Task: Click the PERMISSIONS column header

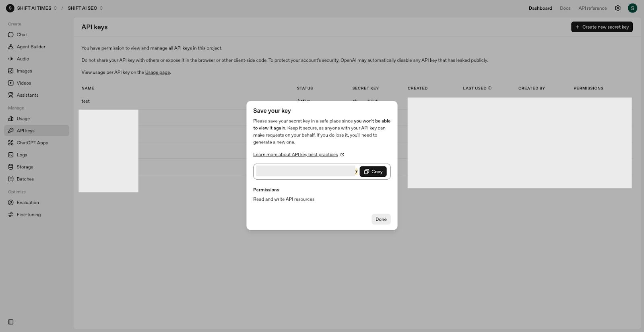Action: (588, 88)
